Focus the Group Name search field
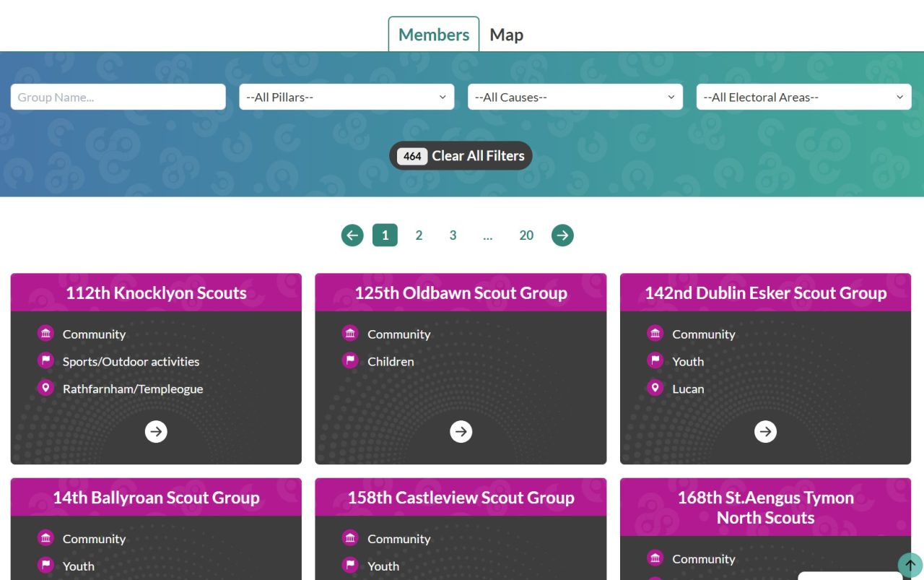The width and height of the screenshot is (924, 580). pos(118,97)
